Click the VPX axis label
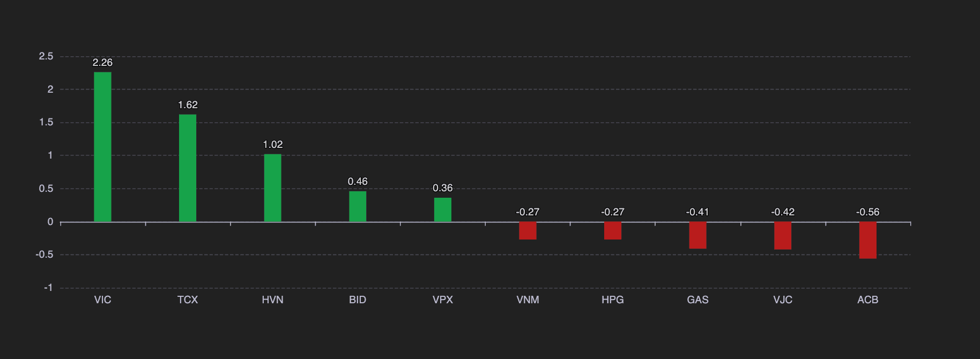This screenshot has height=359, width=980. click(x=443, y=300)
